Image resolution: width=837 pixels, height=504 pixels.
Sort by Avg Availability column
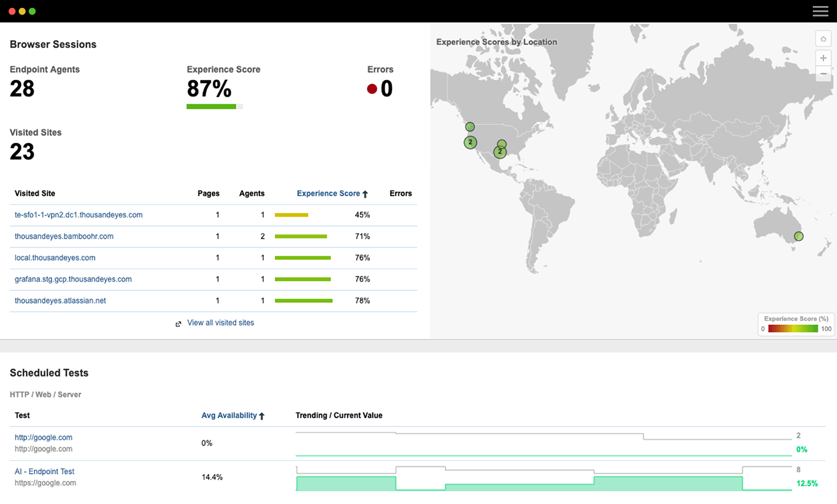(229, 415)
